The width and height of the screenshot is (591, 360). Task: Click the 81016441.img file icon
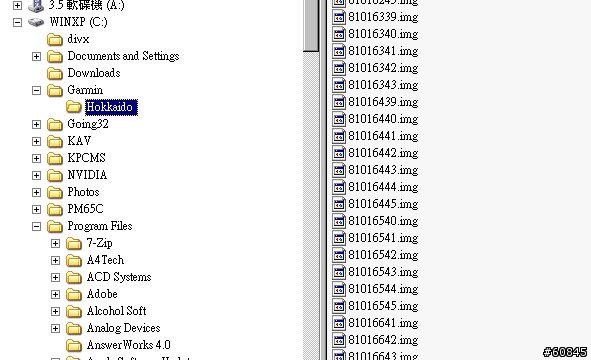339,136
